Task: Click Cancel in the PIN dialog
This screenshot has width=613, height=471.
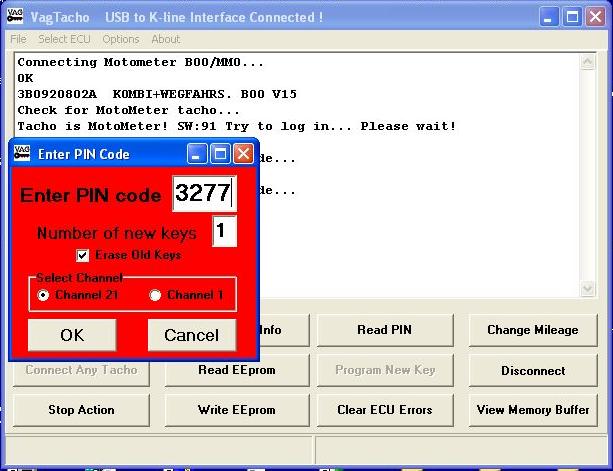Action: tap(192, 335)
